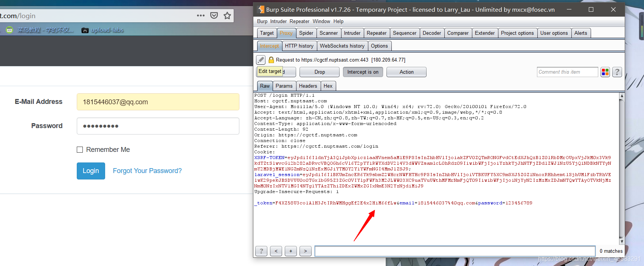Viewport: 644px width, 266px height.
Task: Click the XSRF-TOKEN cookie name
Action: (269, 158)
